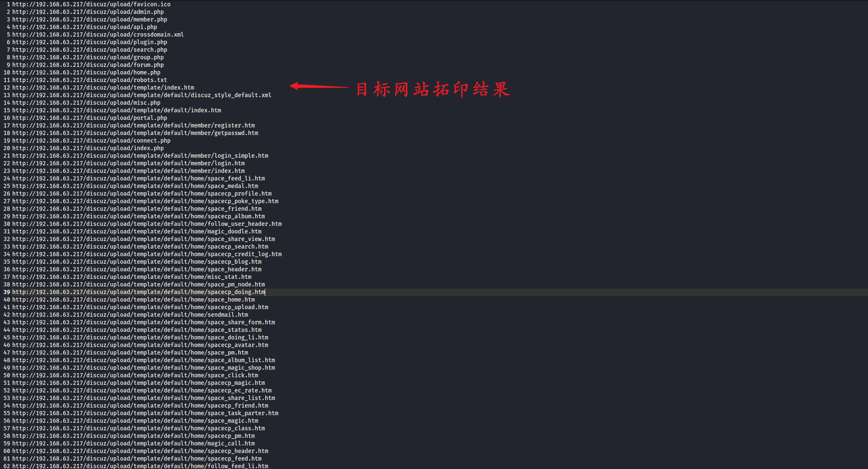Click the robots.txt URL line
The height and width of the screenshot is (469, 868).
click(x=90, y=80)
